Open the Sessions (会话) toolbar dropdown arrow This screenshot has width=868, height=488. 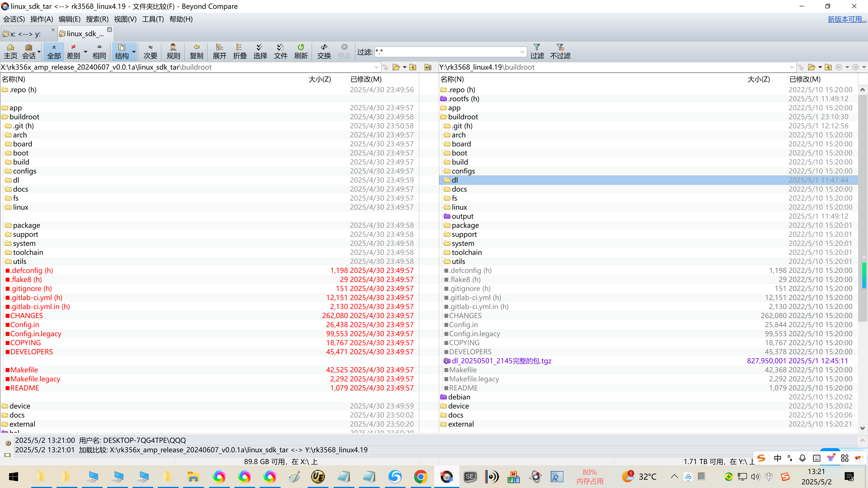(39, 52)
